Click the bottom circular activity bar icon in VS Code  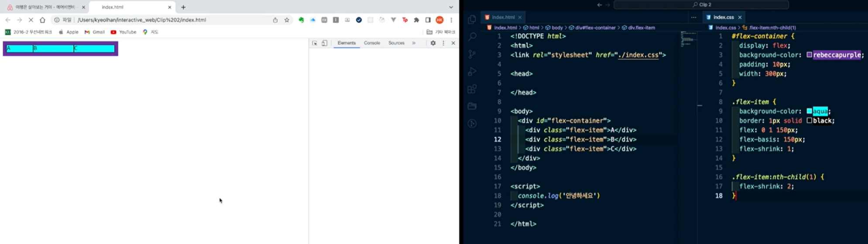pos(472,123)
